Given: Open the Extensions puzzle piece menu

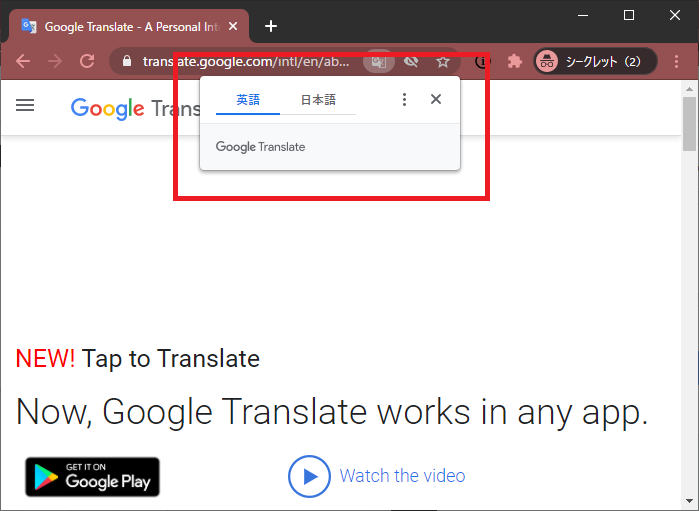Looking at the screenshot, I should (515, 61).
